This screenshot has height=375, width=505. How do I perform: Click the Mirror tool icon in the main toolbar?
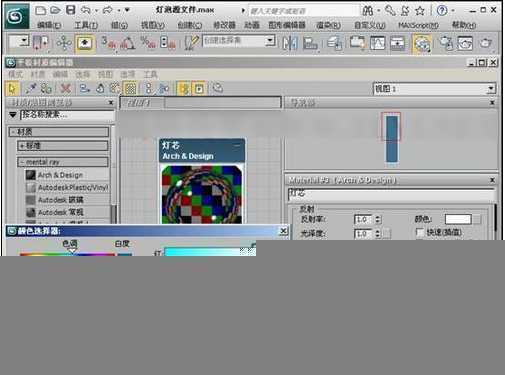290,43
